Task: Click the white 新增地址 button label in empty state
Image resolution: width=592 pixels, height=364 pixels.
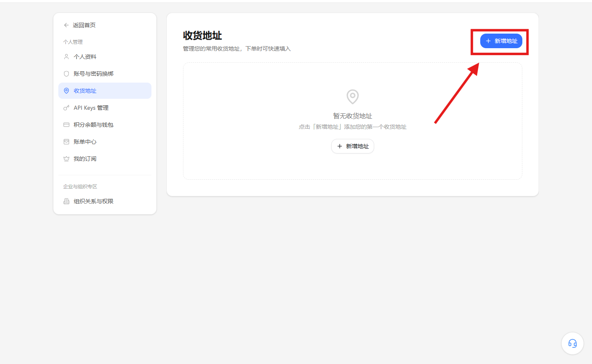Action: click(358, 146)
